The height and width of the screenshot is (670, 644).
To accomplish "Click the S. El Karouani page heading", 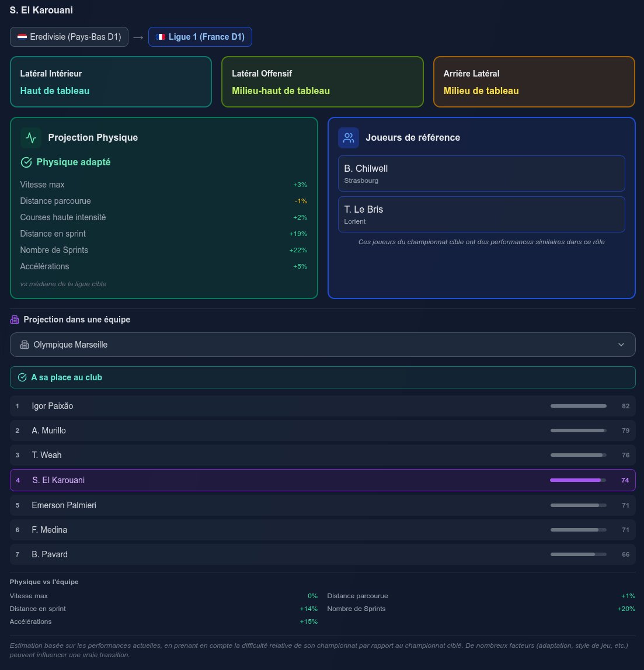I will pyautogui.click(x=41, y=11).
